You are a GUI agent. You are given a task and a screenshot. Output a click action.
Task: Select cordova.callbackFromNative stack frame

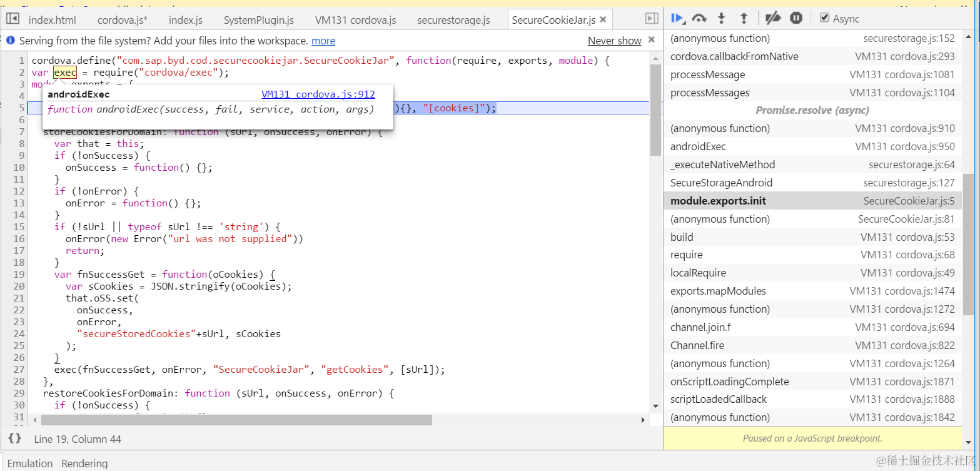812,56
